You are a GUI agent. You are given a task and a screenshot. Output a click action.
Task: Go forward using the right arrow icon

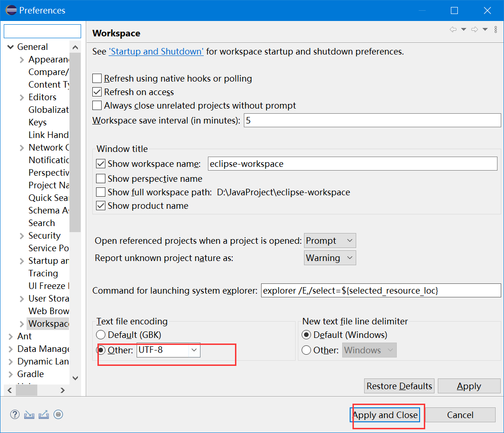(475, 29)
